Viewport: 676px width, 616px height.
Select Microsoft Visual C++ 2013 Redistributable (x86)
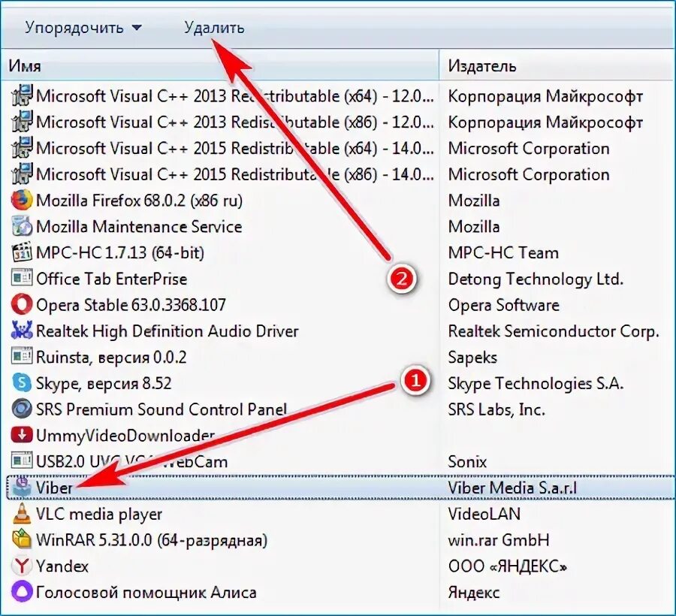point(235,122)
